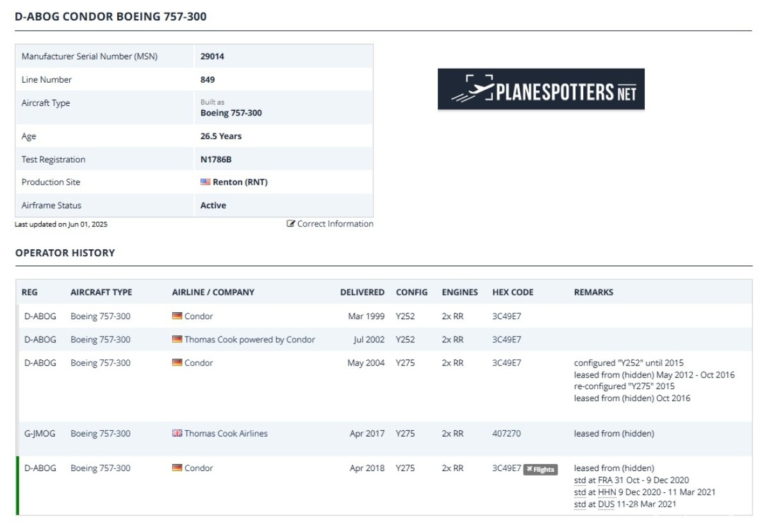Click the DELIVERED column header
The image size is (769, 532).
click(x=363, y=292)
